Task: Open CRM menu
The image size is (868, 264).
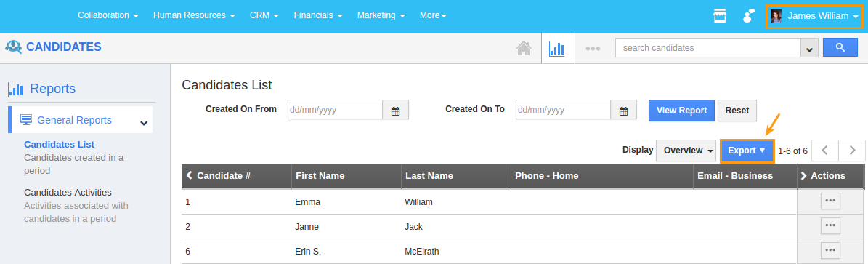Action: [x=264, y=15]
